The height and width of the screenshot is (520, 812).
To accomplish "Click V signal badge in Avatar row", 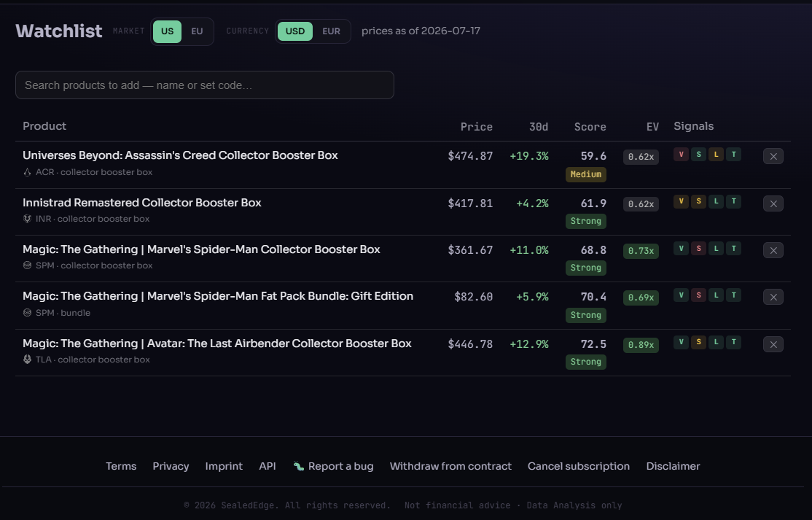I will click(681, 342).
